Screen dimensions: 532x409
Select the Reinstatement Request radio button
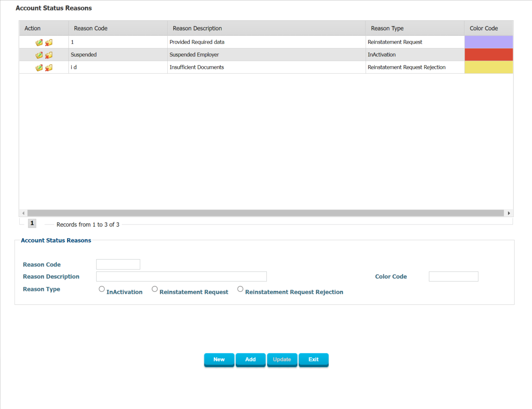155,289
